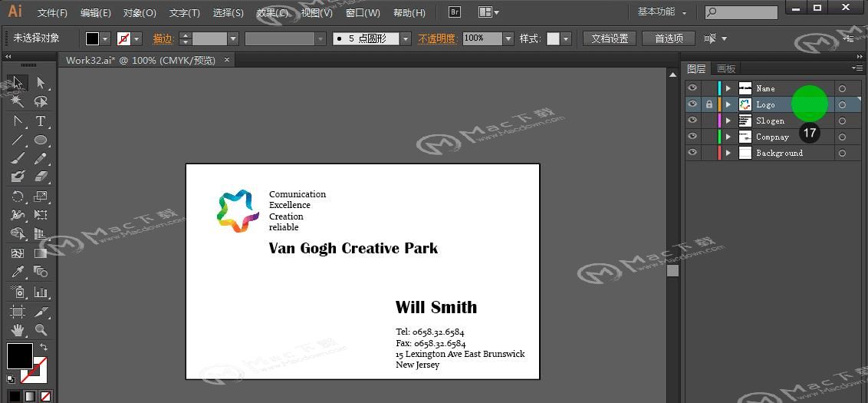The width and height of the screenshot is (868, 403).
Task: Click the 首选项 button
Action: click(669, 38)
